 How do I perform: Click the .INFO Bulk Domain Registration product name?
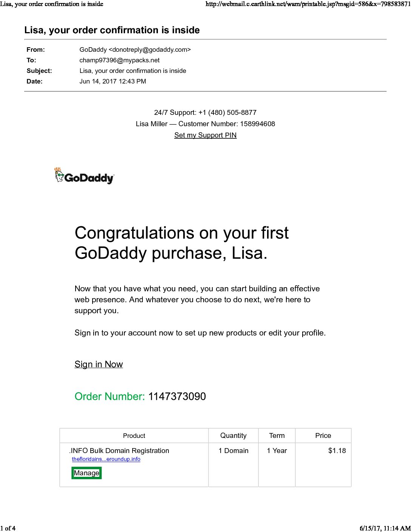pyautogui.click(x=119, y=451)
